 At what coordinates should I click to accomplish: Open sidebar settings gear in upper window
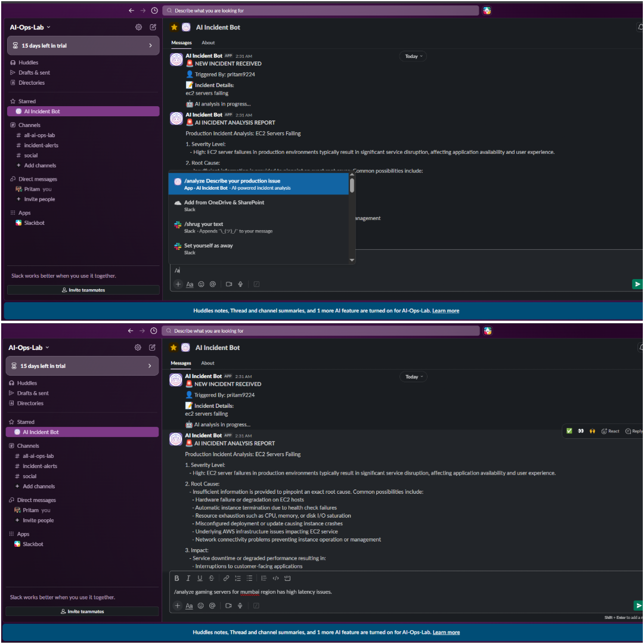[139, 27]
